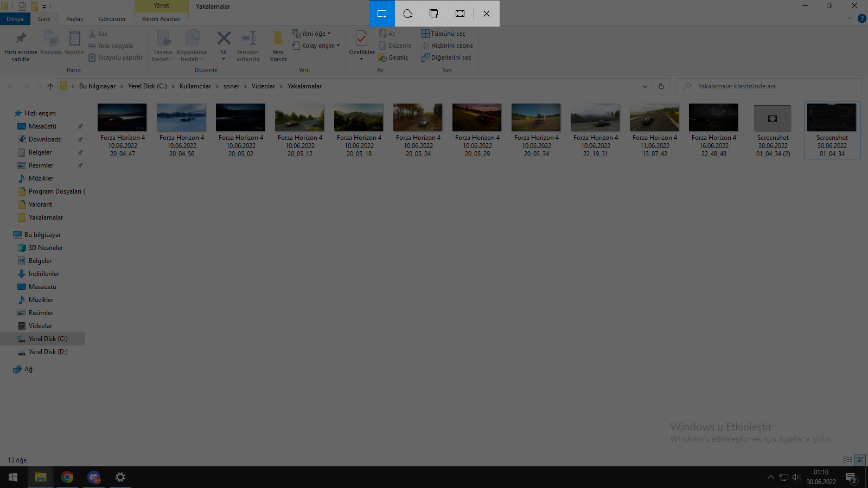Viewport: 868px width, 488px height.
Task: Switch to details view layout
Action: click(848, 460)
